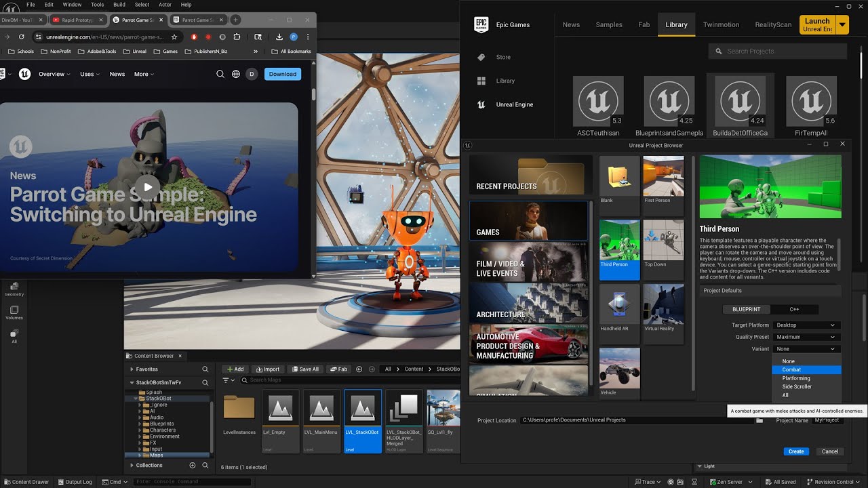
Task: Switch project type to C++
Action: [x=794, y=309]
